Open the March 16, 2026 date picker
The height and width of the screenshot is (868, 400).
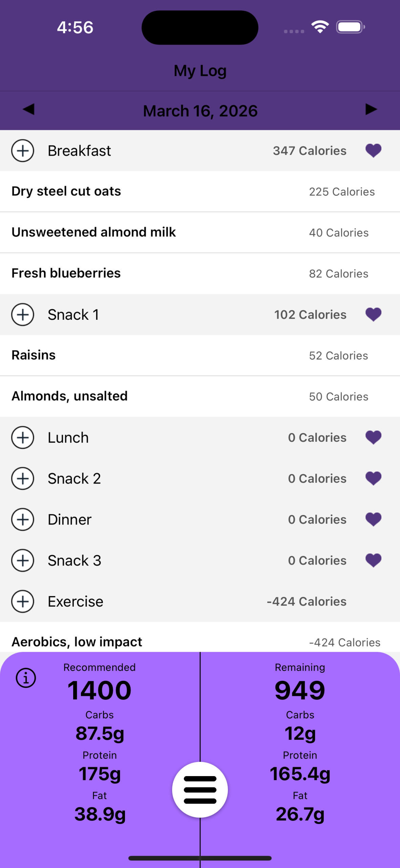click(x=200, y=111)
